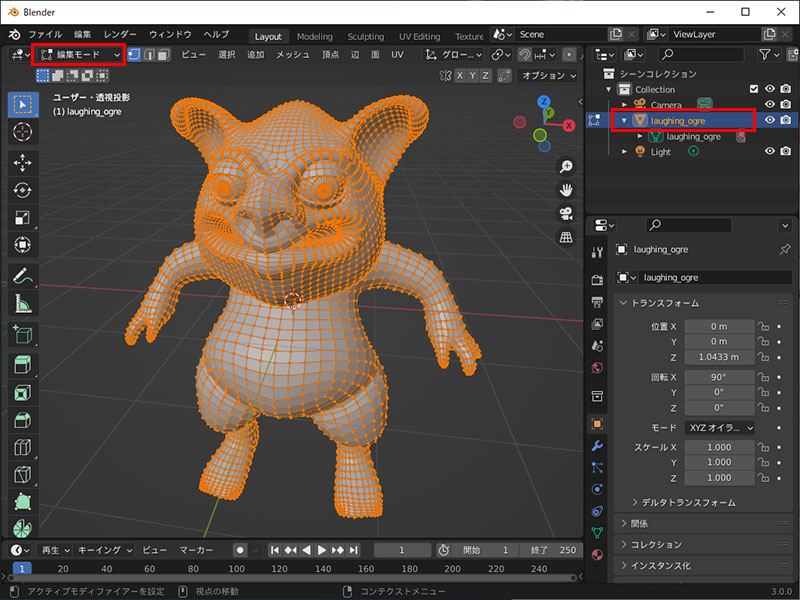Open the Tool settings properties tab
This screenshot has height=600, width=800.
(x=597, y=252)
